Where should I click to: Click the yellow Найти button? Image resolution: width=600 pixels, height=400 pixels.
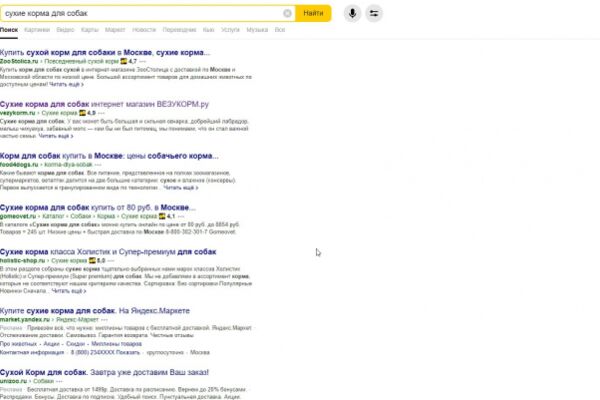tap(313, 13)
